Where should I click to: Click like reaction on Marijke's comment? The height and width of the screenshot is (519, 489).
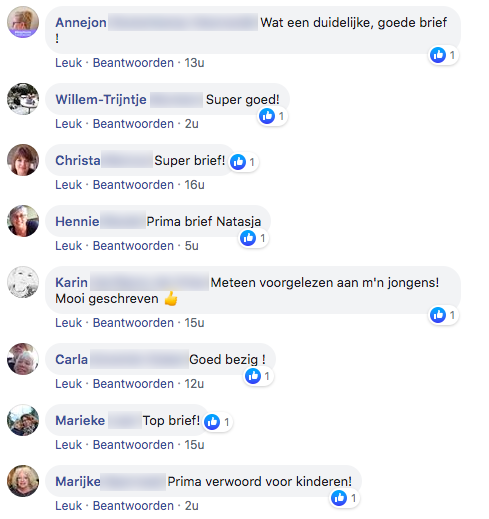click(339, 498)
